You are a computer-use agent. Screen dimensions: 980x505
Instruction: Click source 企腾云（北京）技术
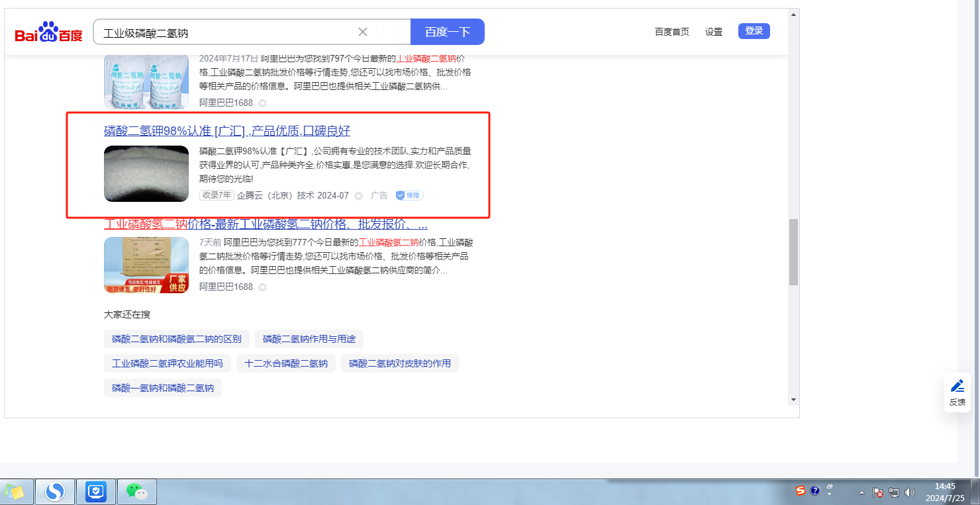(275, 196)
